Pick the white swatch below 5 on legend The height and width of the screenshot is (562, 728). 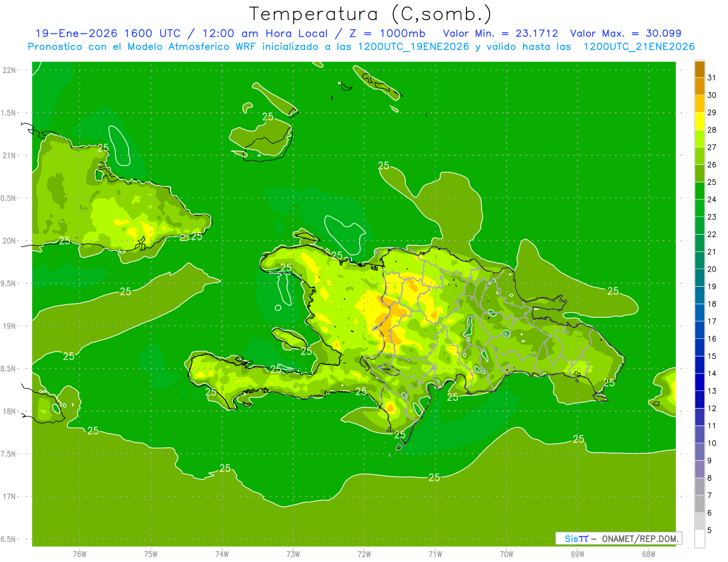click(699, 539)
